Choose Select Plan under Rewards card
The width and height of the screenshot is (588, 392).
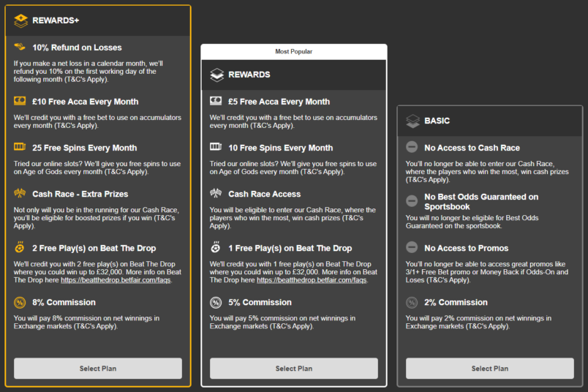coord(293,369)
